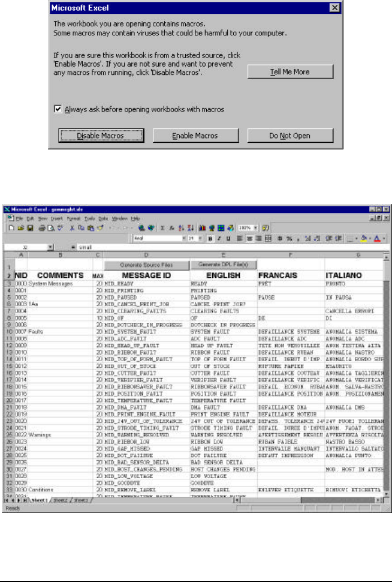
Task: Select the Format Painter brush icon
Action: pos(99,228)
